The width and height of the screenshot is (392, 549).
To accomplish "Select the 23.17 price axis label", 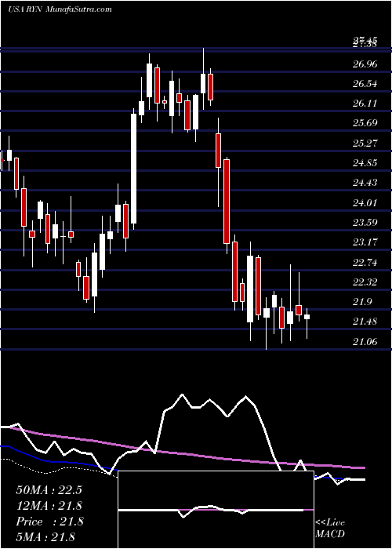I will pos(365,242).
